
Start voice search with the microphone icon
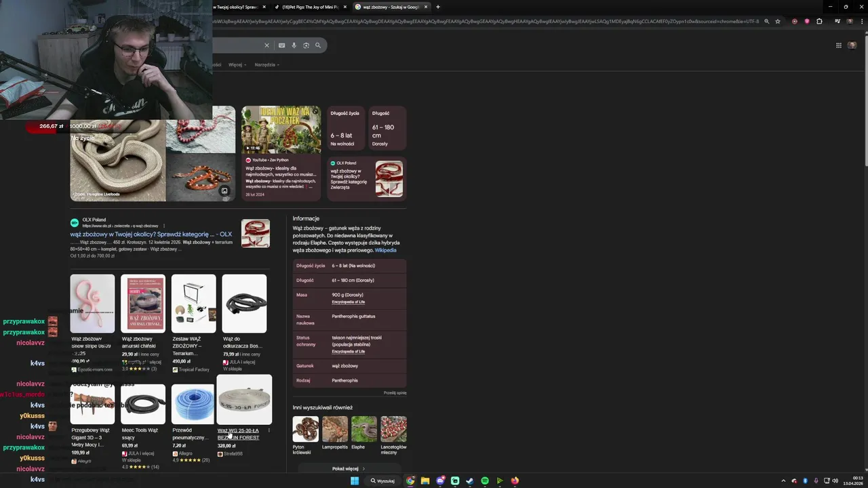(294, 45)
